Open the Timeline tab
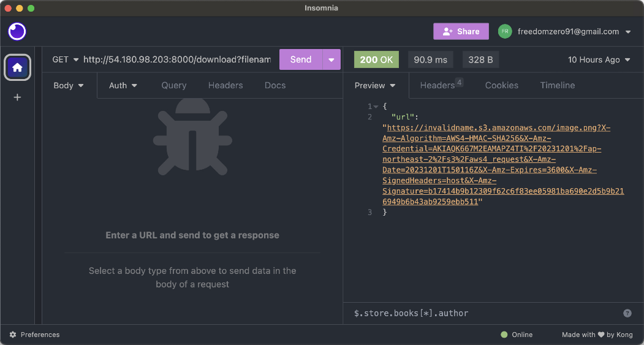 coord(558,85)
